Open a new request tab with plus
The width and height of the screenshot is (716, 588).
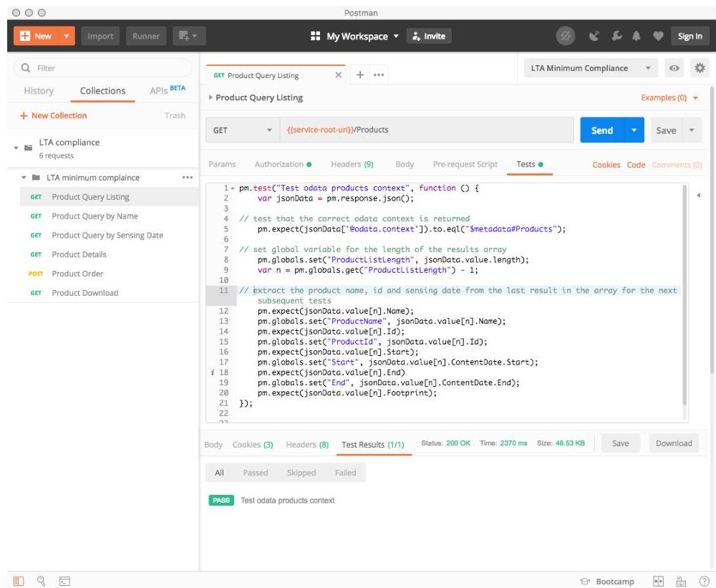[360, 75]
